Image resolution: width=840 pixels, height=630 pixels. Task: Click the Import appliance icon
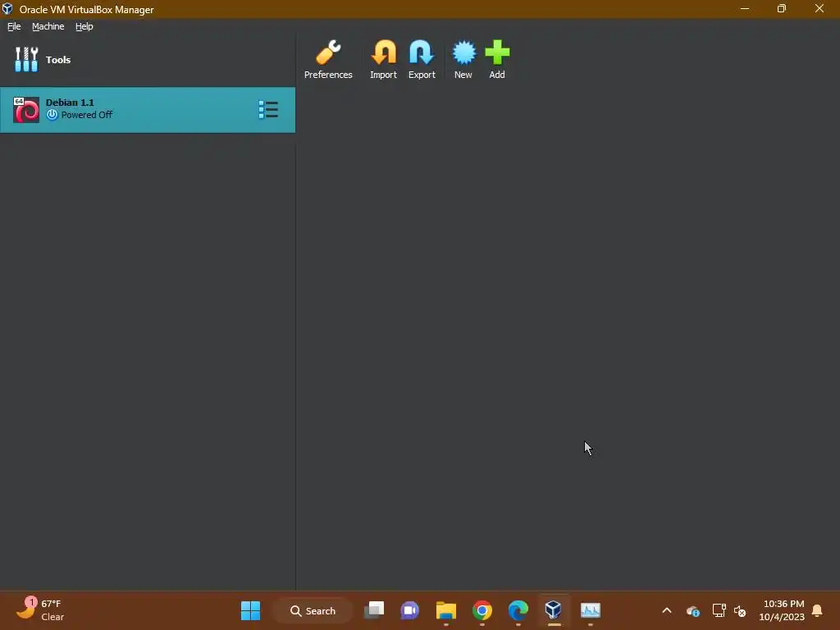(x=384, y=59)
